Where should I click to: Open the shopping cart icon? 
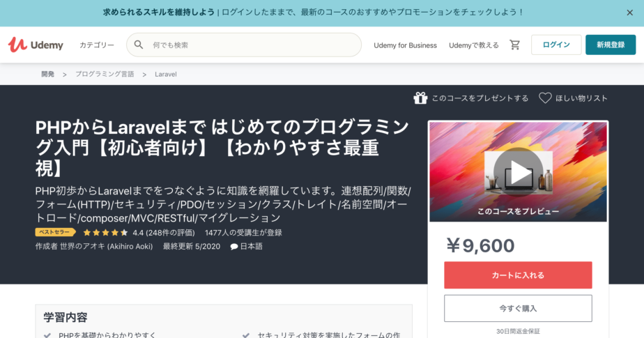tap(515, 45)
